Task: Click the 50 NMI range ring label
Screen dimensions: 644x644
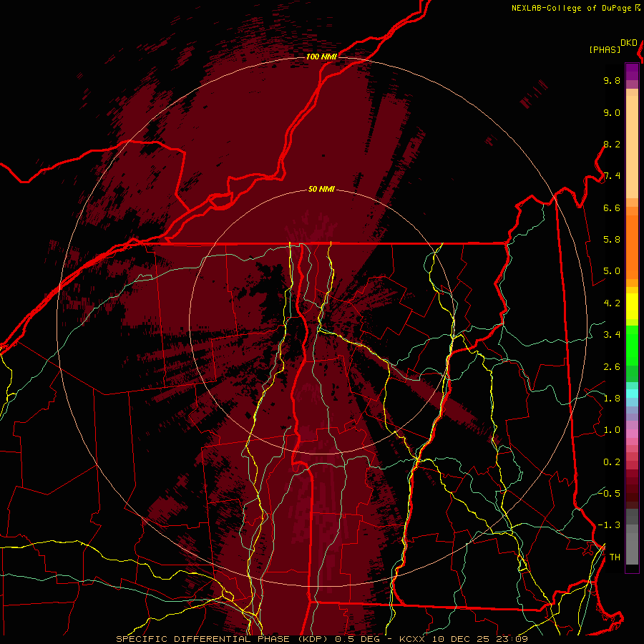Action: (321, 190)
